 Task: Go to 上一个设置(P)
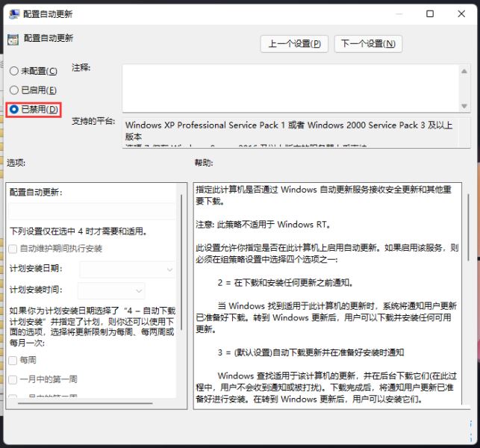tap(294, 44)
